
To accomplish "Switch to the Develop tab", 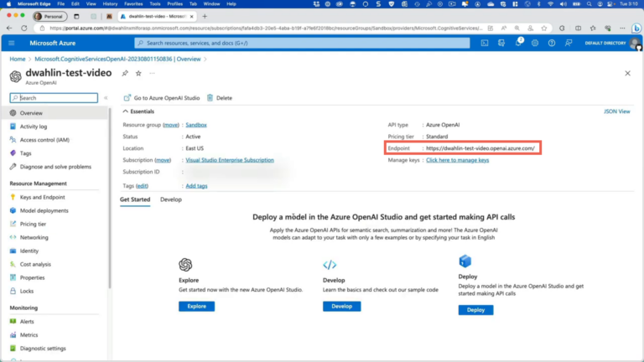I will point(171,199).
